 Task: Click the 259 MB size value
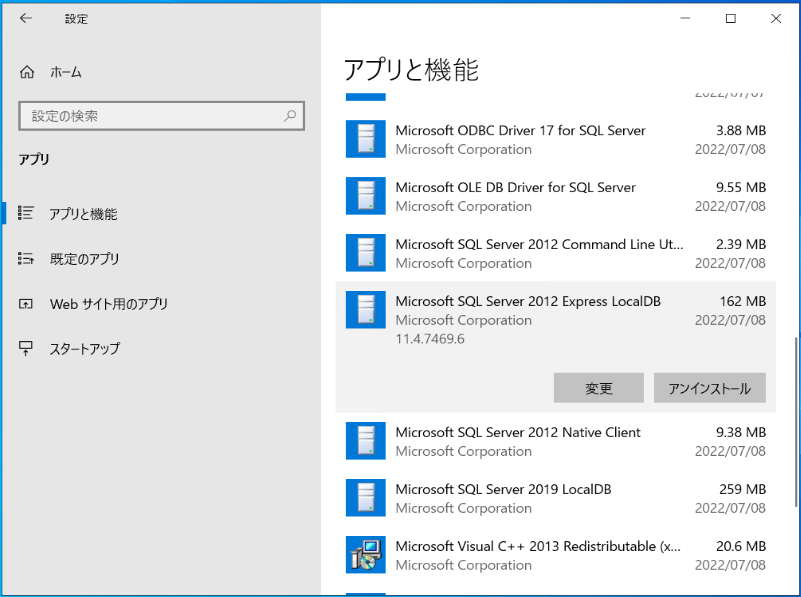point(743,489)
